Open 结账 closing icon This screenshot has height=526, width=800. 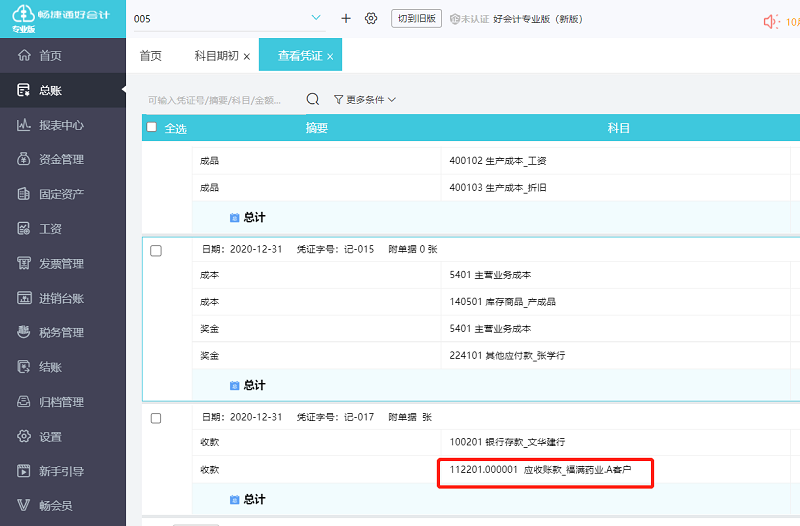(x=23, y=366)
